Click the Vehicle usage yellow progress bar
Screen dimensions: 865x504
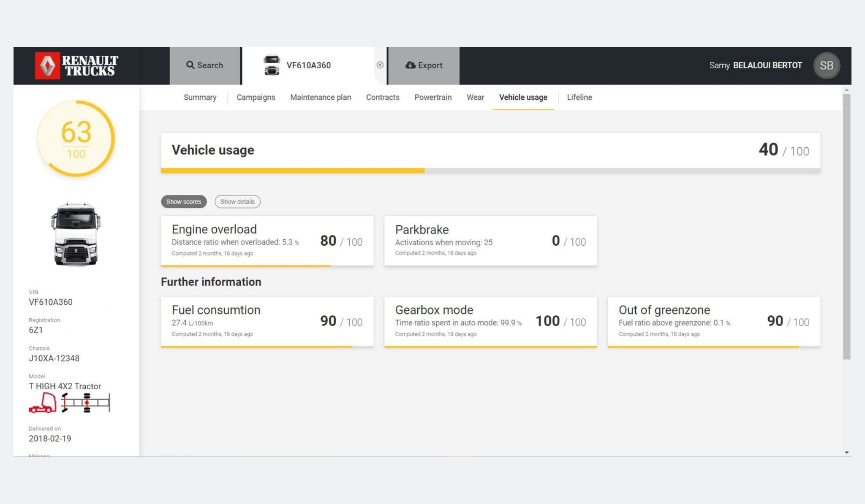coord(292,171)
